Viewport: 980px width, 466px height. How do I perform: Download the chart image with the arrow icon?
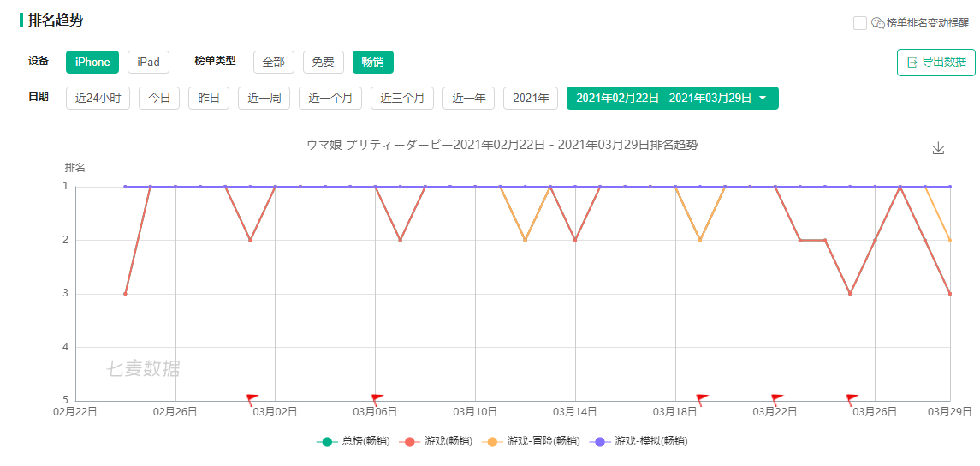[937, 148]
